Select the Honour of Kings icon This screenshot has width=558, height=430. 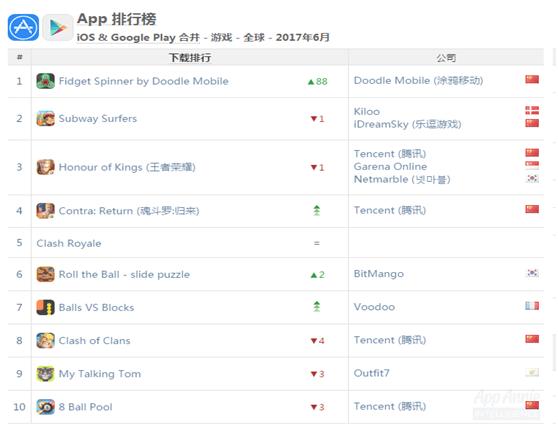46,167
